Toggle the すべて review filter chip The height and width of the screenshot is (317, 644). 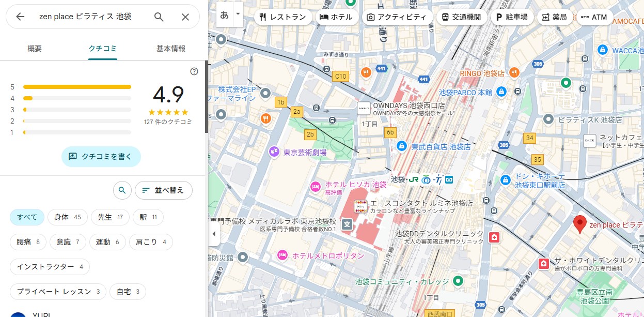[x=27, y=217]
